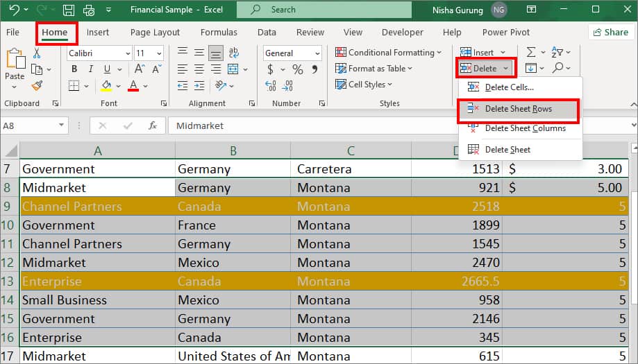This screenshot has height=364, width=638.
Task: Open the font name Calibri dropdown
Action: [128, 53]
